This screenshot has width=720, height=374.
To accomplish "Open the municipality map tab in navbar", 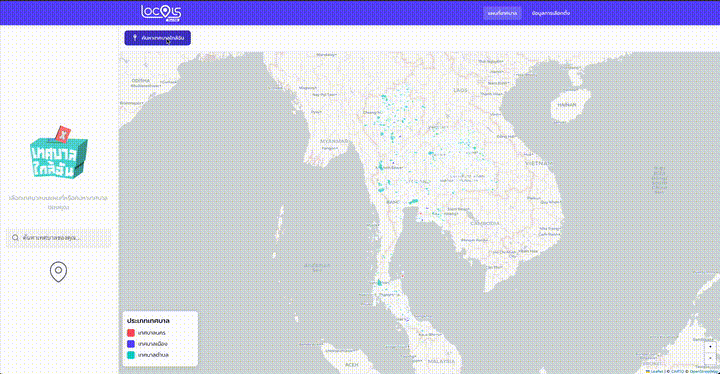I will tap(502, 13).
